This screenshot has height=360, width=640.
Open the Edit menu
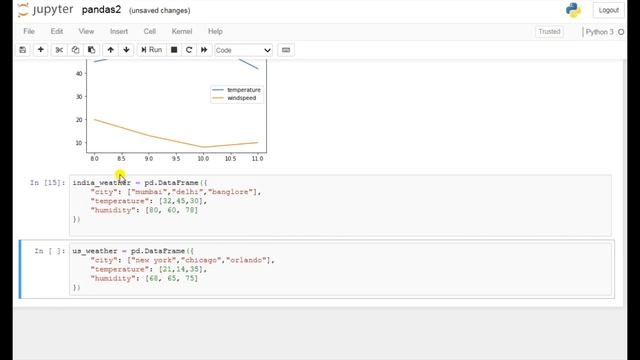tap(57, 31)
